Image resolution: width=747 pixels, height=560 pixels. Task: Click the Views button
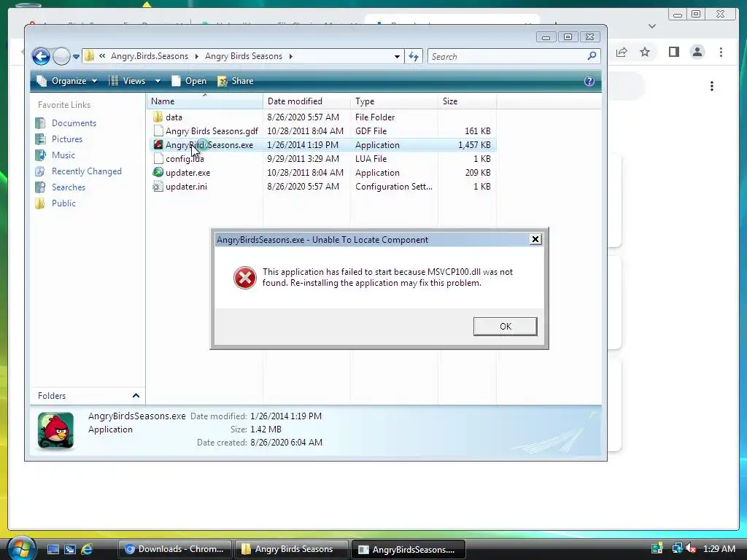pos(127,81)
